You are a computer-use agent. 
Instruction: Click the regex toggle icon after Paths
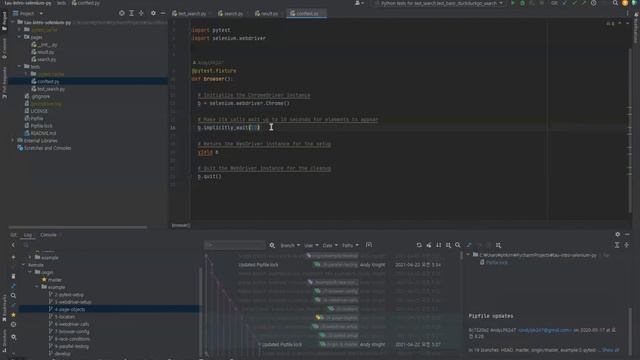pos(369,245)
